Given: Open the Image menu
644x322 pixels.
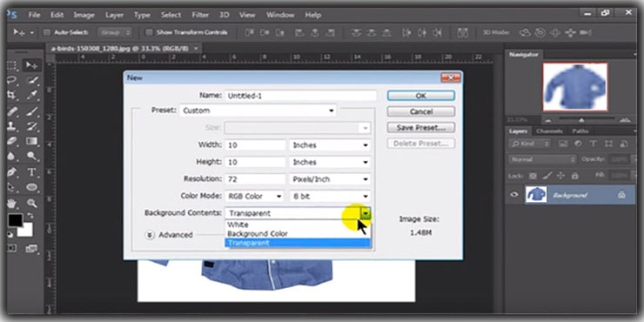Looking at the screenshot, I should pos(84,15).
